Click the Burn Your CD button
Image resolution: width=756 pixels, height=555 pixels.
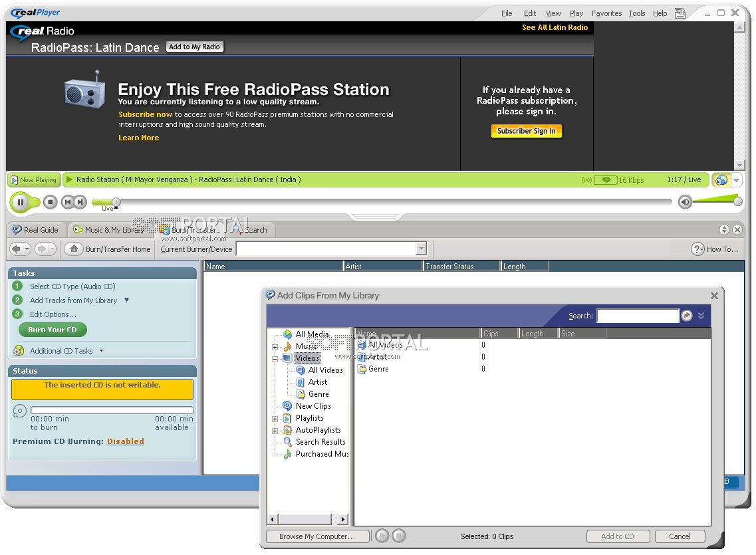coord(53,330)
